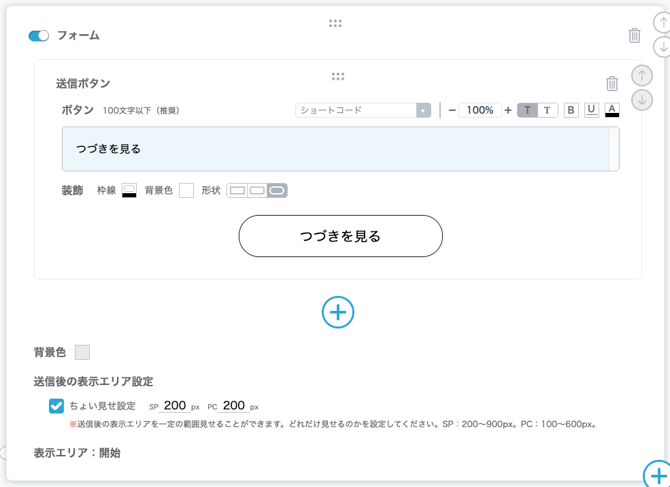Click the 表示エリア：開始 label

coord(77,453)
